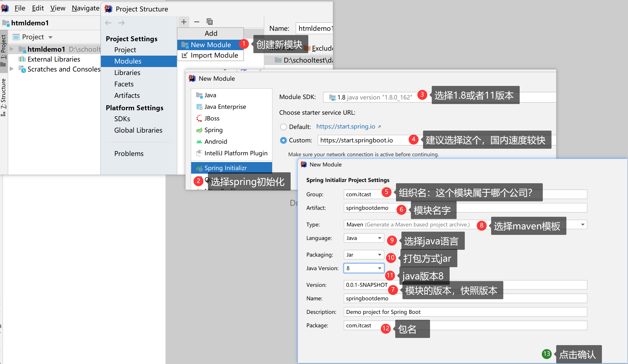The width and height of the screenshot is (628, 364).
Task: Open the View menu
Action: [x=58, y=8]
